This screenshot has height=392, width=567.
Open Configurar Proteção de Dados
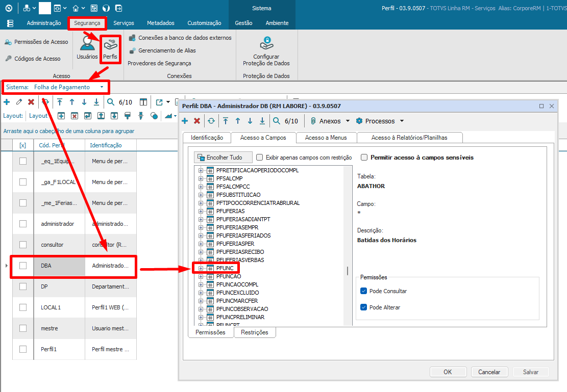266,51
